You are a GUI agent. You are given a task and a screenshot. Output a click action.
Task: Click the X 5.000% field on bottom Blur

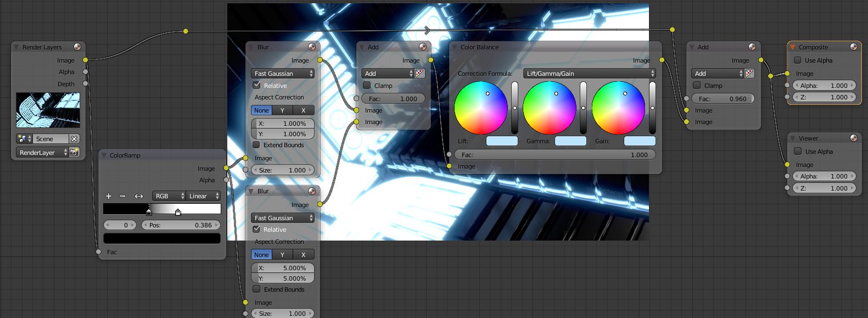pyautogui.click(x=283, y=268)
